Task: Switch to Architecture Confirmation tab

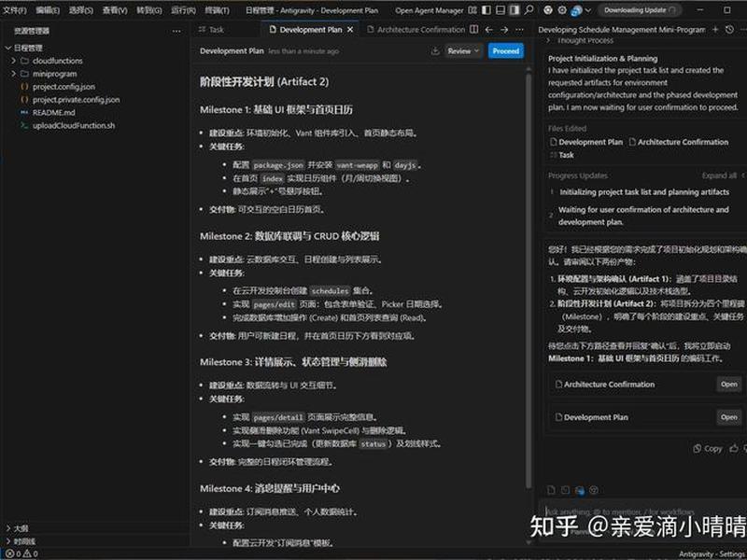Action: 416,30
